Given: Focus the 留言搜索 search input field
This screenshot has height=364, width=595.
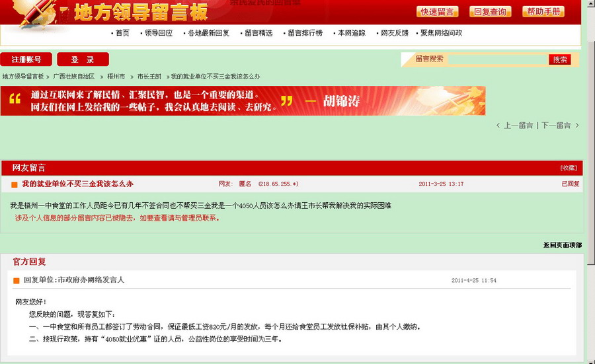Looking at the screenshot, I should coord(497,59).
